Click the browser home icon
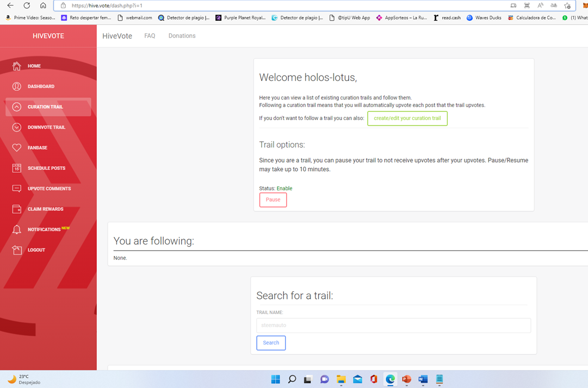Viewport: 588px width, 388px height. pos(43,5)
